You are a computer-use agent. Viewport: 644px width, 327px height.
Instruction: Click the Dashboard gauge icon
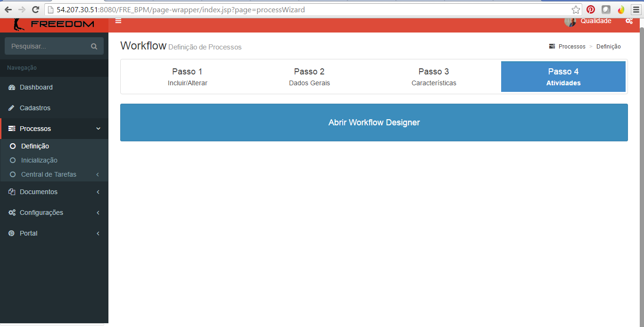pos(12,87)
